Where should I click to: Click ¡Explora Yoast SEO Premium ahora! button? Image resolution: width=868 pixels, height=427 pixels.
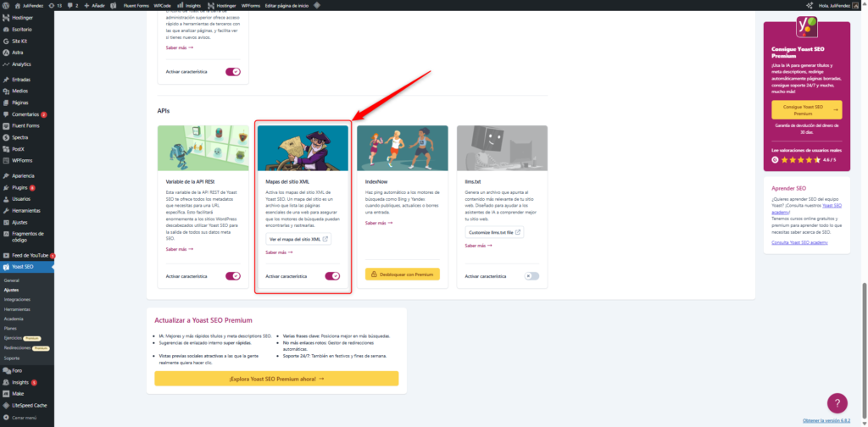click(x=276, y=379)
